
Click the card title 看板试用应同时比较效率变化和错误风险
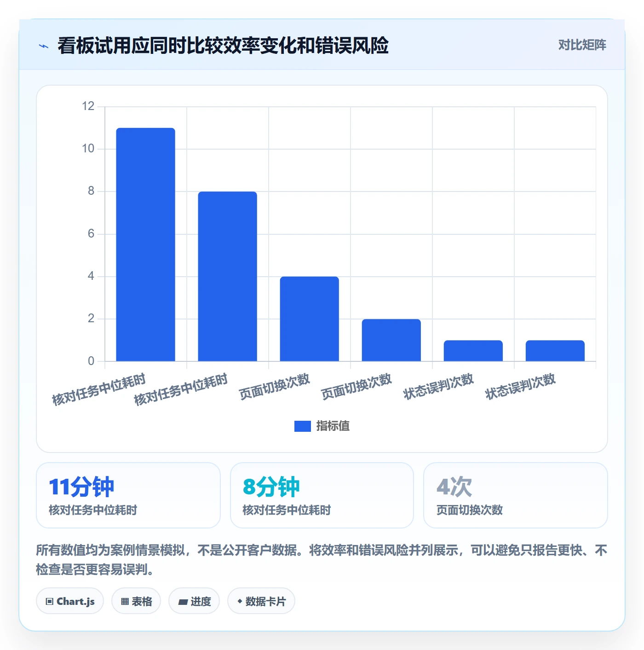coord(223,46)
